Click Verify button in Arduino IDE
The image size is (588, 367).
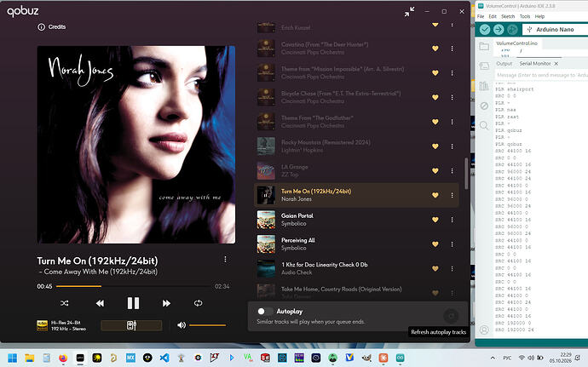(x=485, y=29)
